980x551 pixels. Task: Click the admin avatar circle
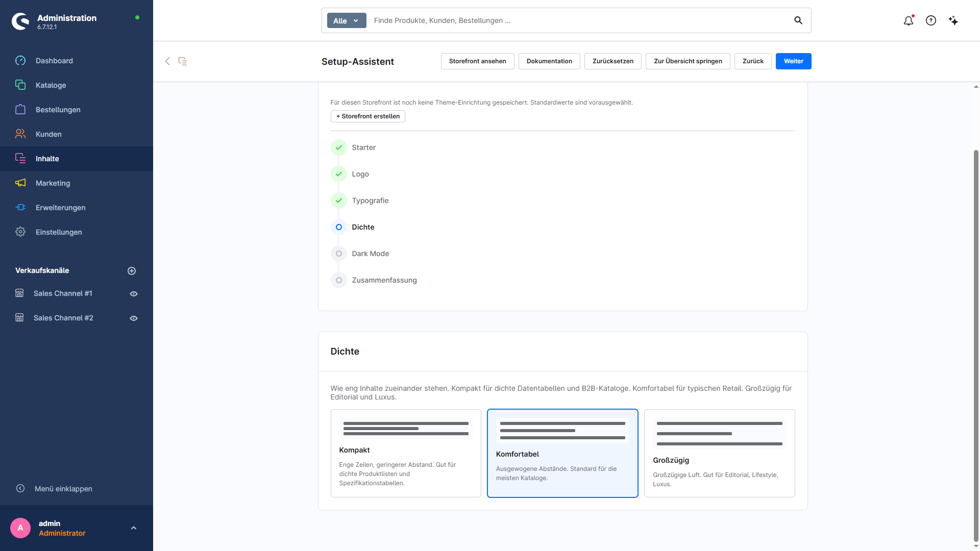[20, 528]
